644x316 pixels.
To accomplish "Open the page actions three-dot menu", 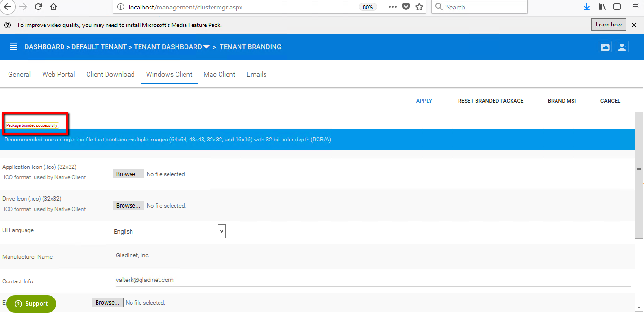I will click(393, 7).
